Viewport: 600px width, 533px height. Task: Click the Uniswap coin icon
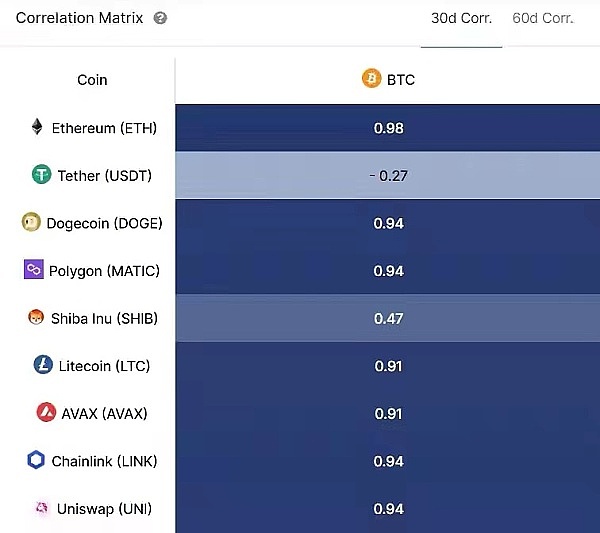[42, 508]
